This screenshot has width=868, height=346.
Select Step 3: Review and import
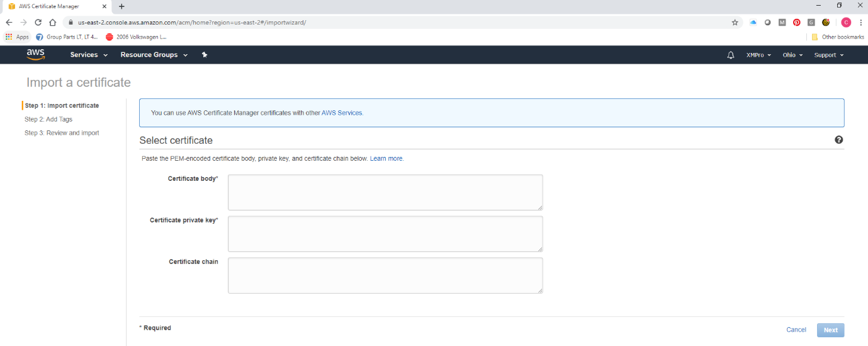[62, 133]
